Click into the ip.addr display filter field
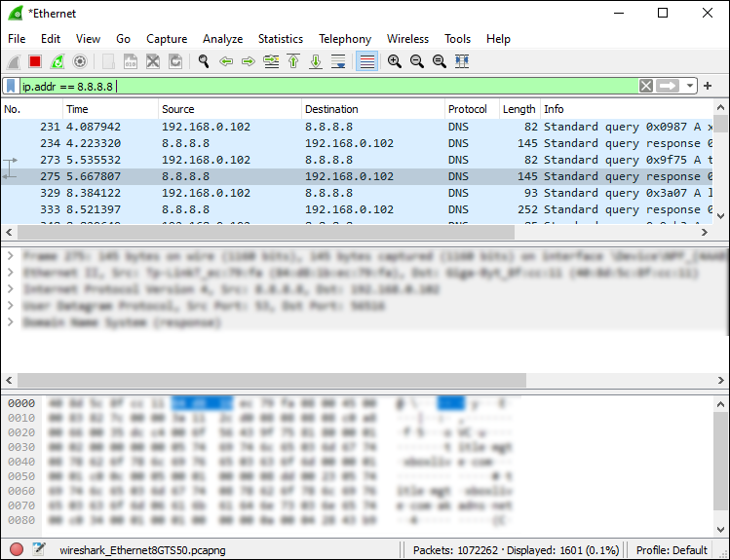Screen dimensions: 730x560 [328, 86]
